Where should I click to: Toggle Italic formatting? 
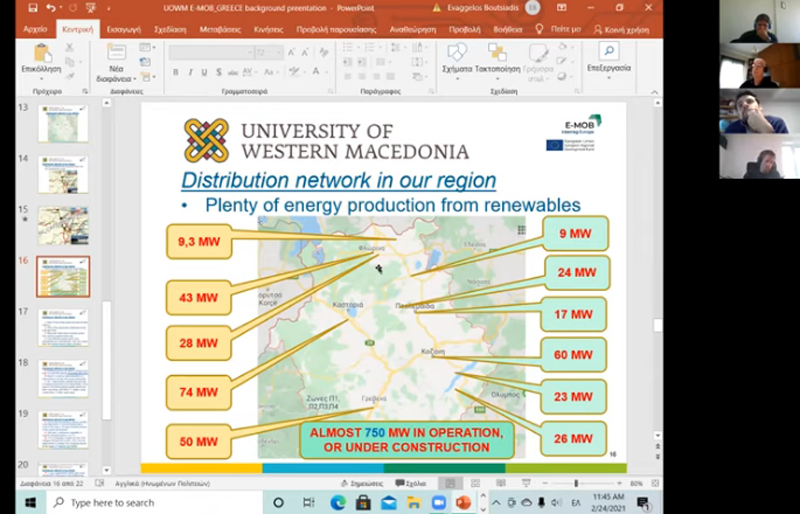190,72
